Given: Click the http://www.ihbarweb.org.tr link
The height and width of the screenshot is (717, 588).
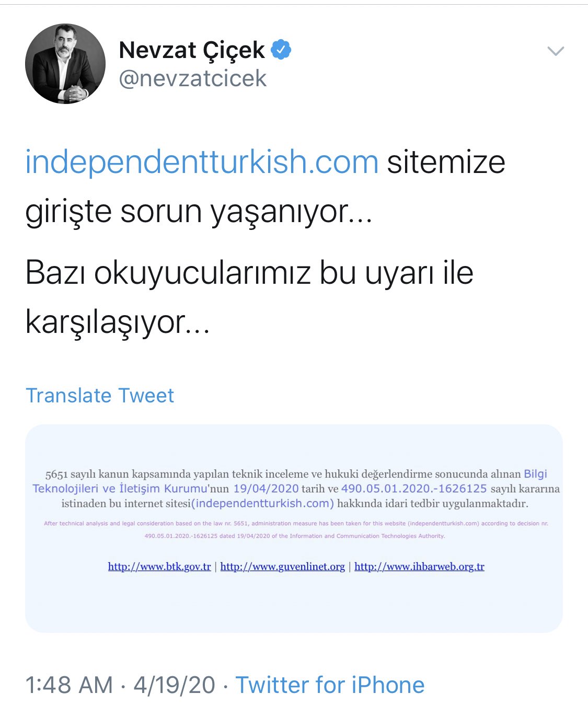Looking at the screenshot, I should (x=420, y=566).
